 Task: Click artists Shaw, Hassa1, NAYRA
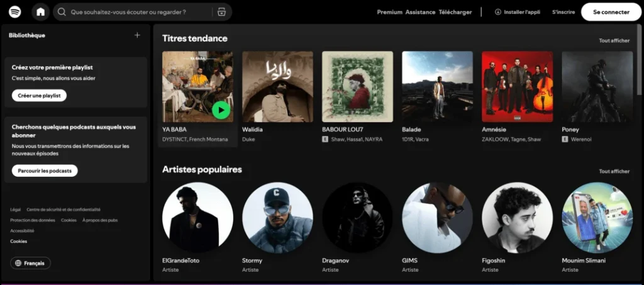click(357, 139)
